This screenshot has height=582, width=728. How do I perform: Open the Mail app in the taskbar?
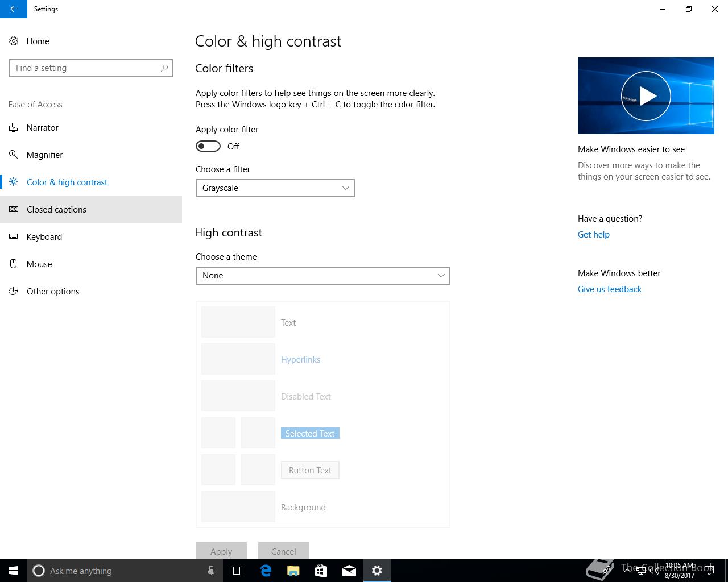(349, 571)
